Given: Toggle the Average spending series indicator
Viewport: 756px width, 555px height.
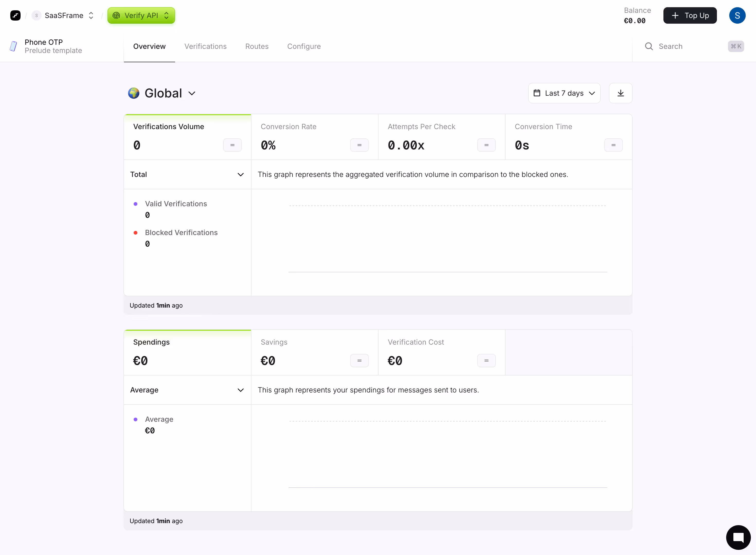Looking at the screenshot, I should tap(136, 419).
